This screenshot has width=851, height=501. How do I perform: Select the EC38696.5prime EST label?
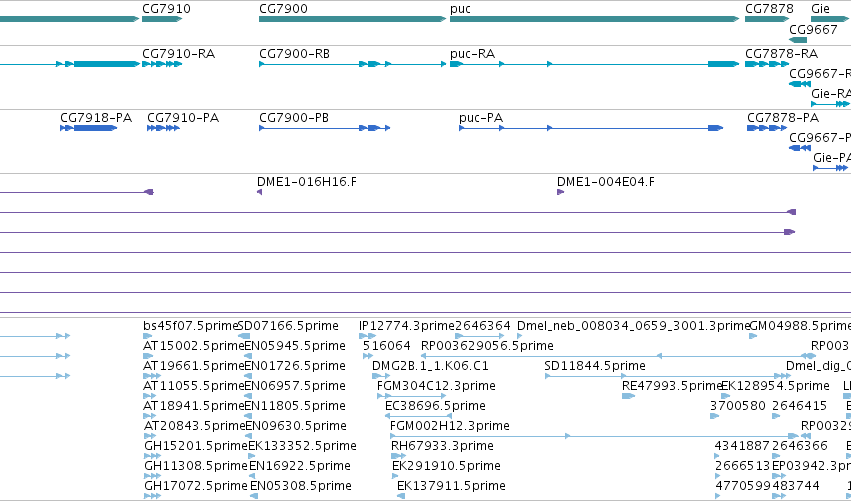click(435, 406)
